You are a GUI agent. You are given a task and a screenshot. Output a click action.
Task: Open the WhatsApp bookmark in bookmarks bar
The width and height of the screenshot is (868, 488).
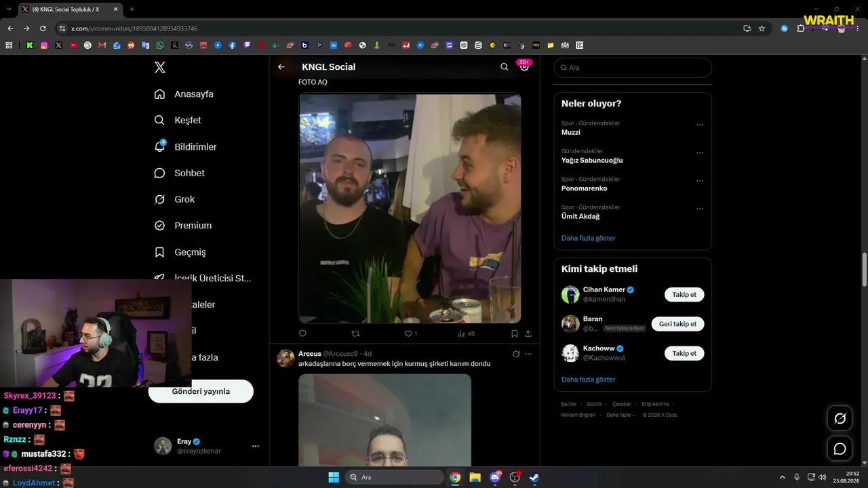[160, 45]
